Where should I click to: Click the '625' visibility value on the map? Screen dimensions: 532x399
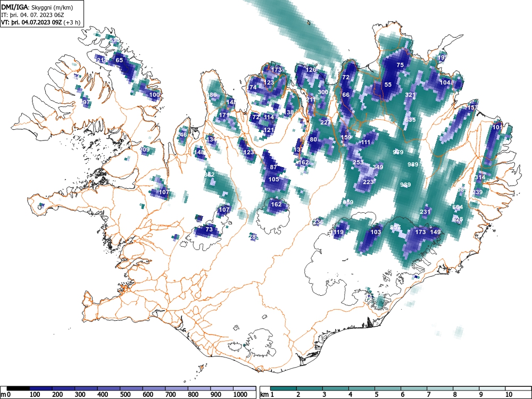coord(458,219)
